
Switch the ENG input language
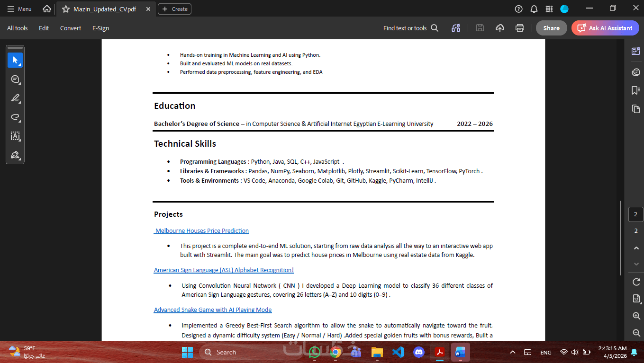pyautogui.click(x=545, y=352)
